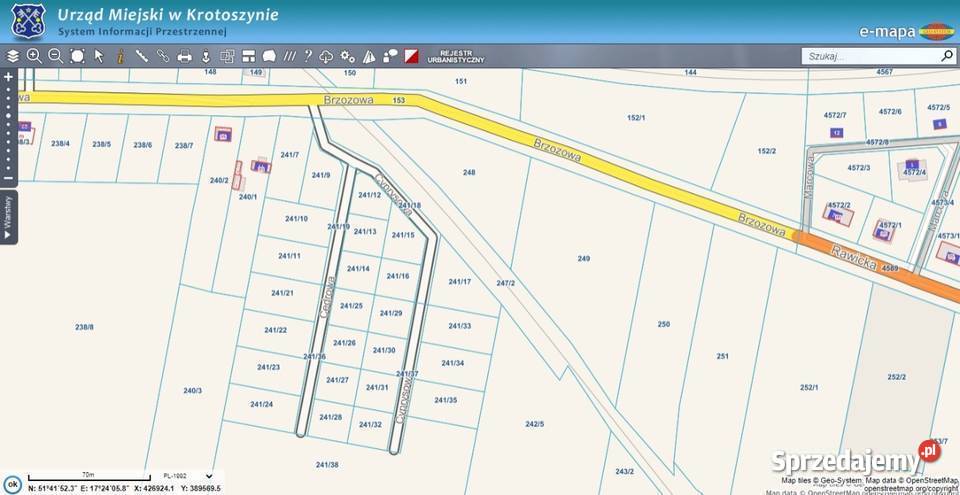This screenshot has width=960, height=495.
Task: Select the object information tool
Action: point(120,56)
